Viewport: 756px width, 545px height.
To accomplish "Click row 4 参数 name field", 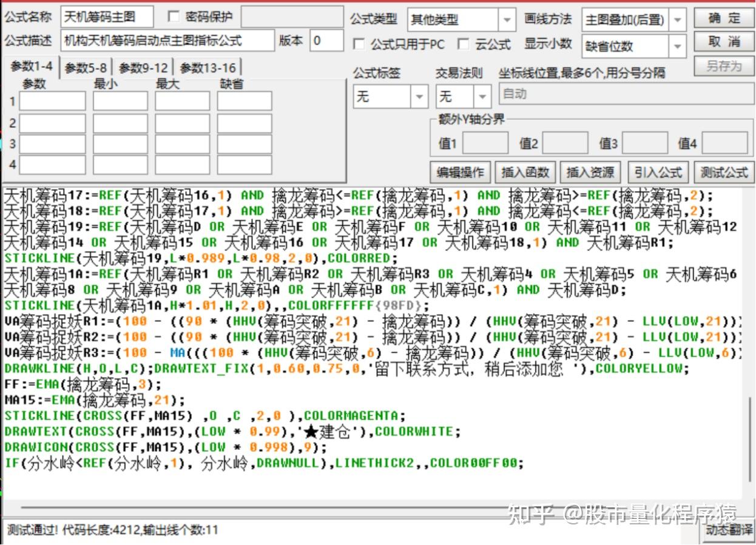I will [53, 165].
